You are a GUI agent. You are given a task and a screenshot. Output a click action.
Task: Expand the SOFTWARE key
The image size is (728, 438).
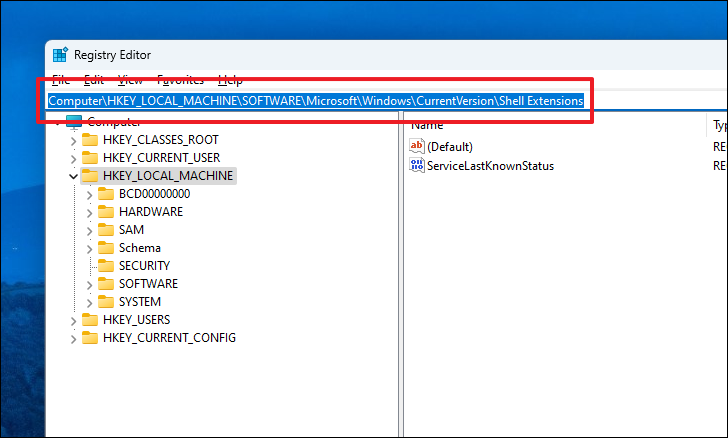[90, 285]
